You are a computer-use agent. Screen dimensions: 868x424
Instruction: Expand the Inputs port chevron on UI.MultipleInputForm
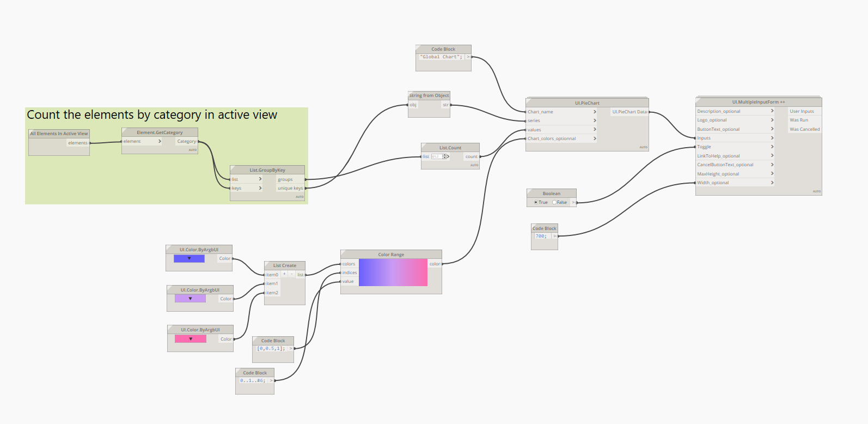772,138
